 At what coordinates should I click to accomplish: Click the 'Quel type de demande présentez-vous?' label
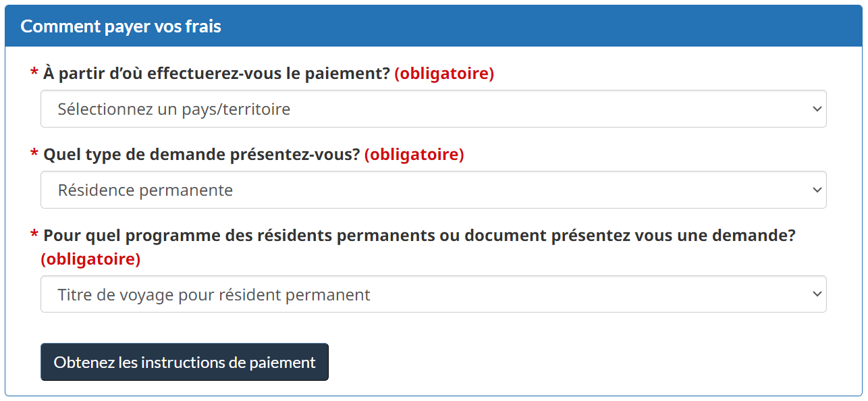point(202,155)
